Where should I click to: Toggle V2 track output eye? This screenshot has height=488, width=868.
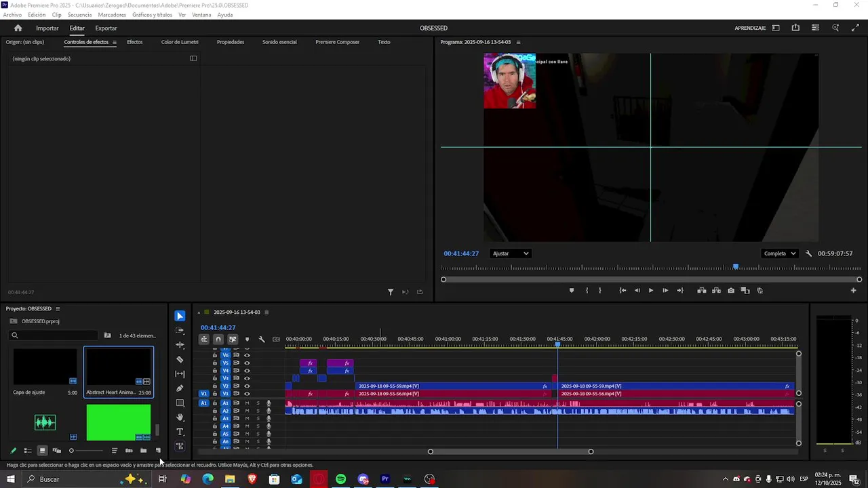[x=247, y=386]
